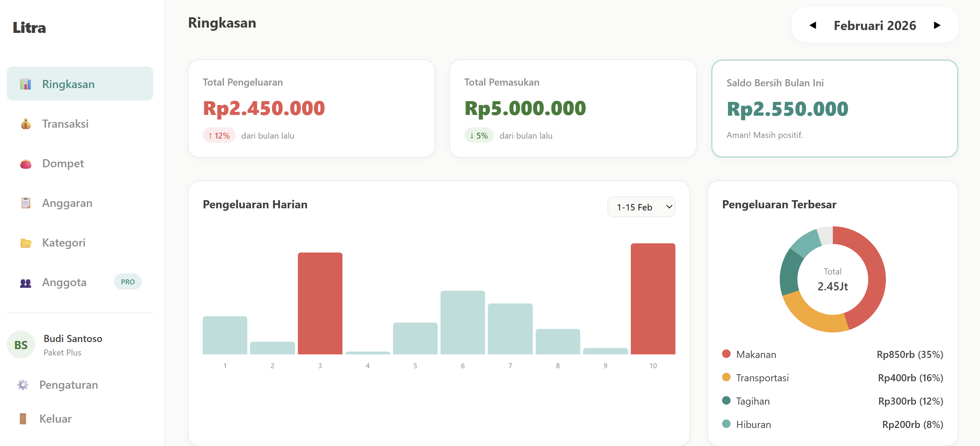Screen dimensions: 980x446
Task: Click the Rp2.450.000 expense amount
Action: click(264, 108)
